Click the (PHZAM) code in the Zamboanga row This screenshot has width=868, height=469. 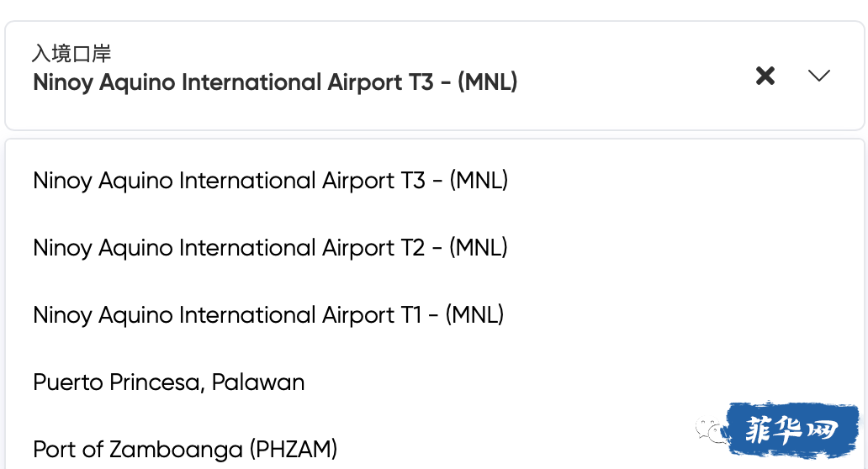(x=293, y=450)
